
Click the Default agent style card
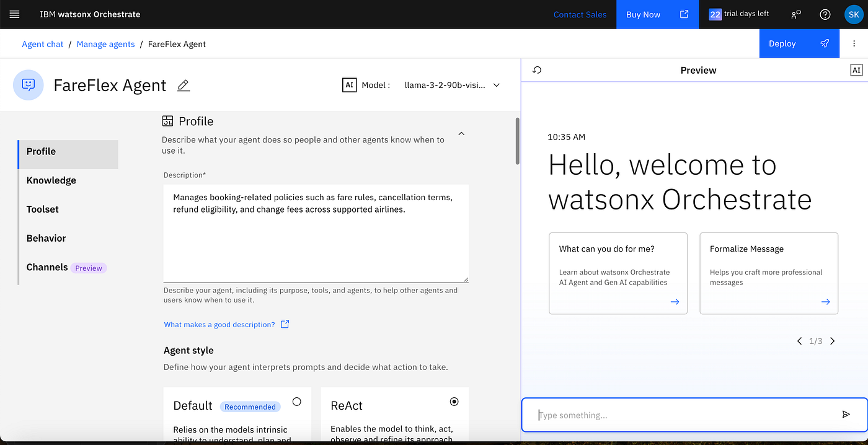(237, 415)
